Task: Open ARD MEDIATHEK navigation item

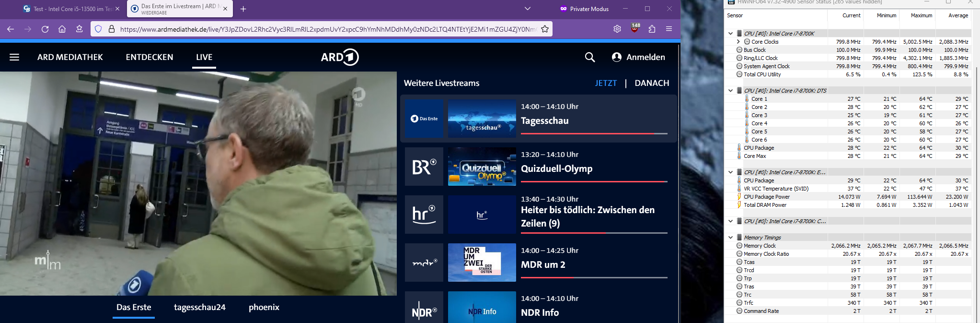Action: click(x=70, y=57)
